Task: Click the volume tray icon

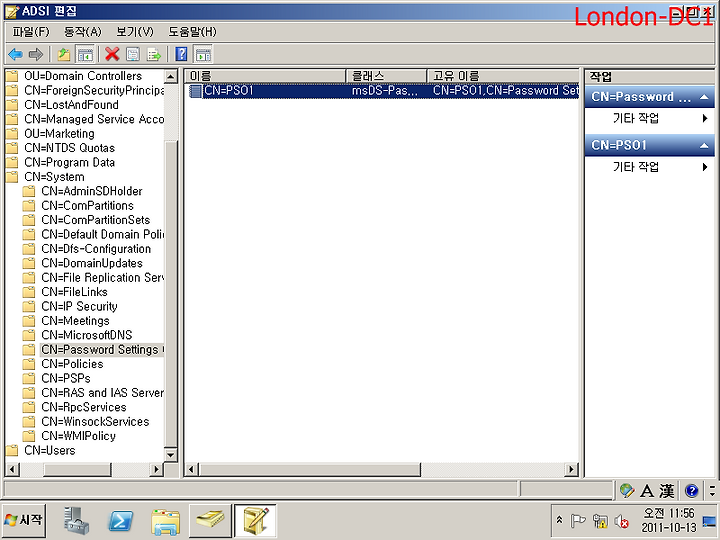Action: pyautogui.click(x=622, y=521)
